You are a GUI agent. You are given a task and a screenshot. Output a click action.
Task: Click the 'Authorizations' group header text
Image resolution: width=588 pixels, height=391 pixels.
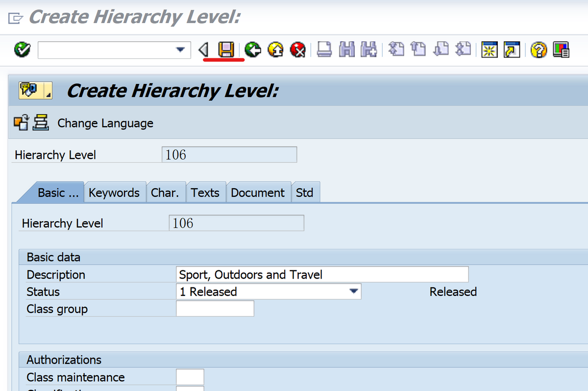64,360
